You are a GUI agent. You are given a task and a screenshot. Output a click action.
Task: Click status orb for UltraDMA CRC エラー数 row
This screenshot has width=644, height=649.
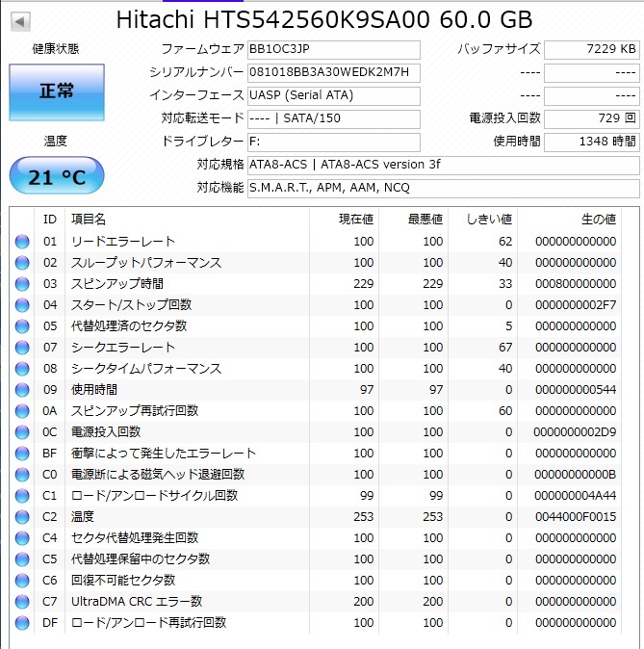(22, 602)
